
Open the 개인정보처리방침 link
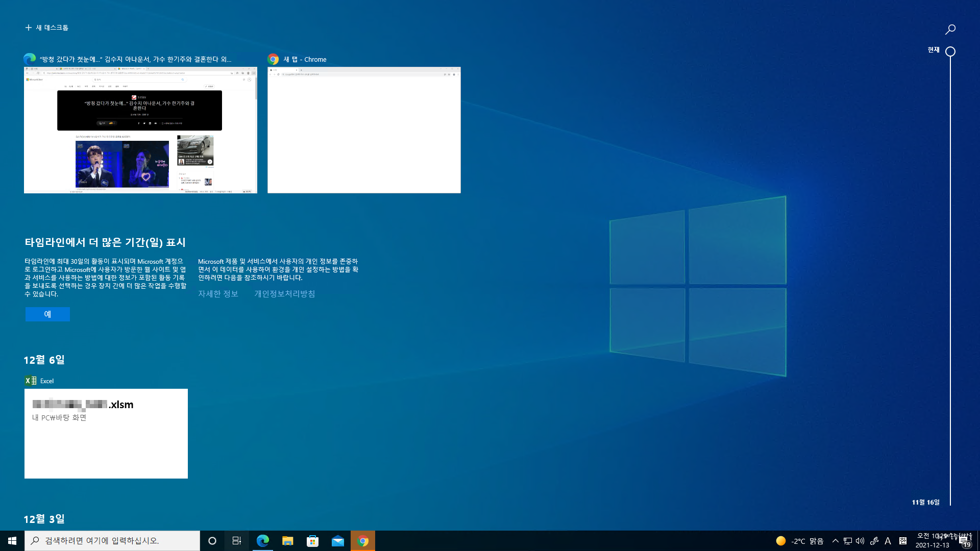pyautogui.click(x=284, y=294)
